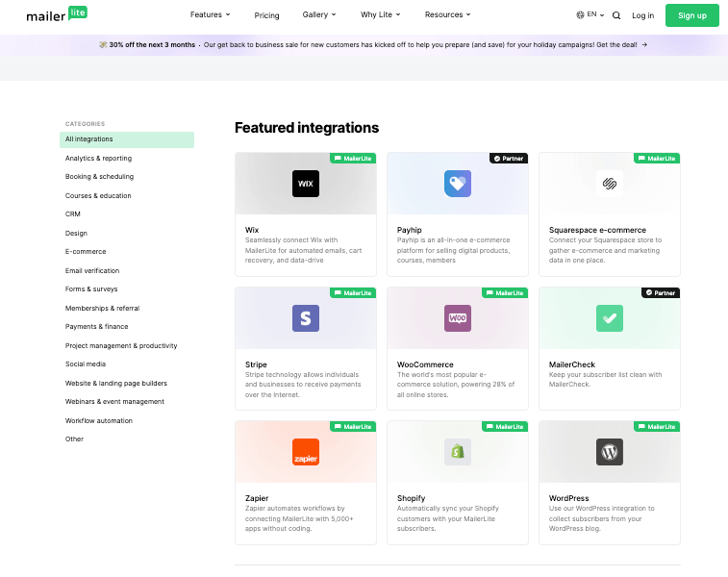The width and height of the screenshot is (728, 577).
Task: Click the Shopify description text
Action: (x=447, y=518)
